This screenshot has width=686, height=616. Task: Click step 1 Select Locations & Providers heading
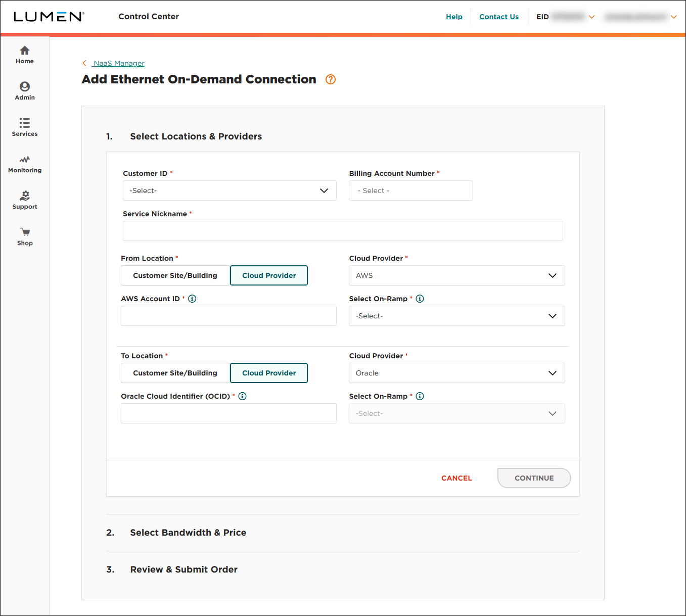196,136
